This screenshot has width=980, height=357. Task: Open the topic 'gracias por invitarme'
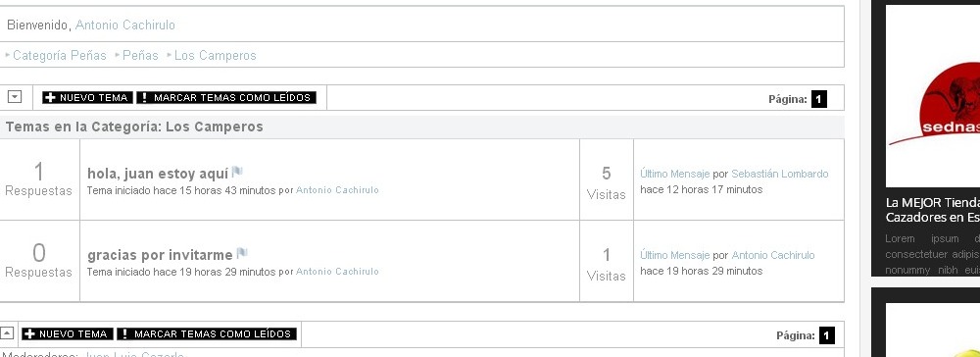point(160,254)
